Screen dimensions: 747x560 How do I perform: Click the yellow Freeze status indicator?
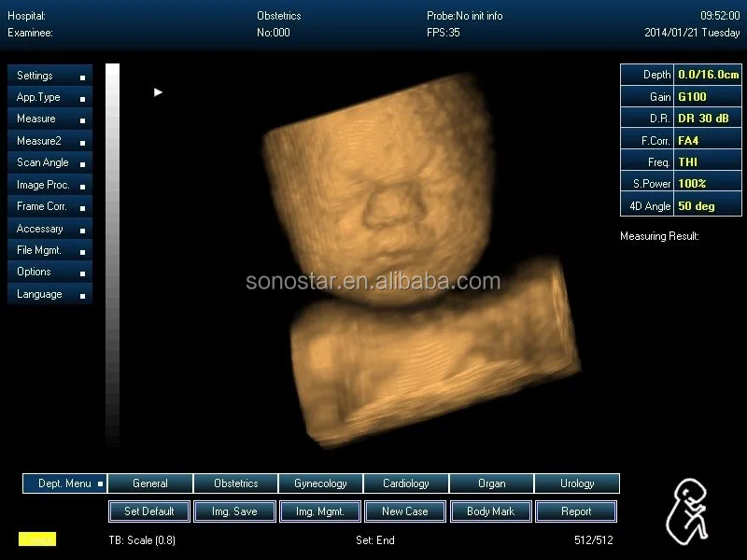[37, 539]
